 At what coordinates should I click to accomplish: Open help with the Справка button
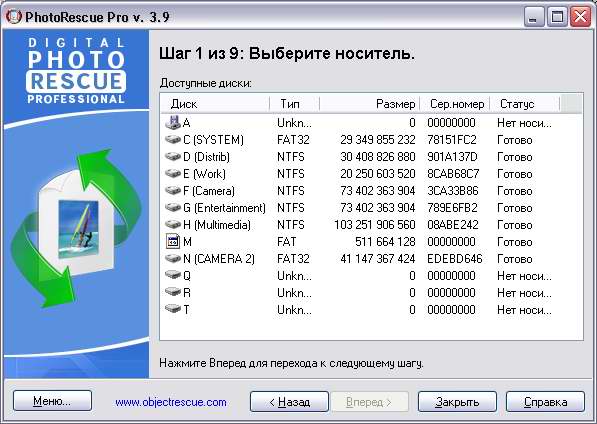coord(545,402)
